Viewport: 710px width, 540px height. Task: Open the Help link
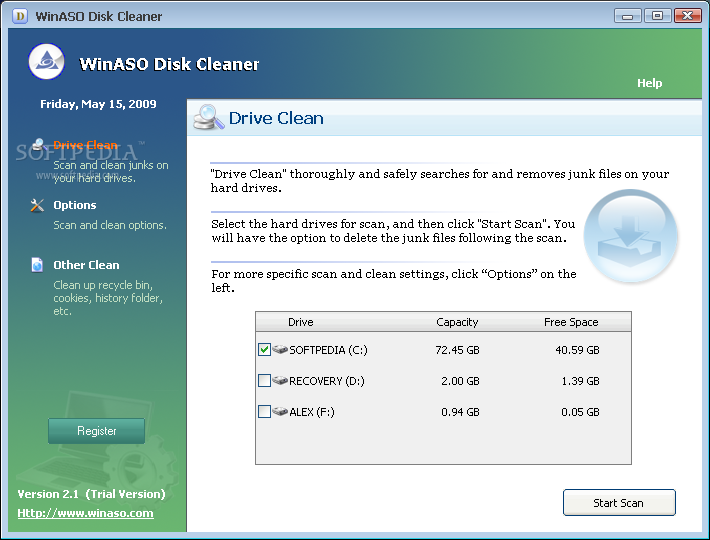(x=649, y=83)
